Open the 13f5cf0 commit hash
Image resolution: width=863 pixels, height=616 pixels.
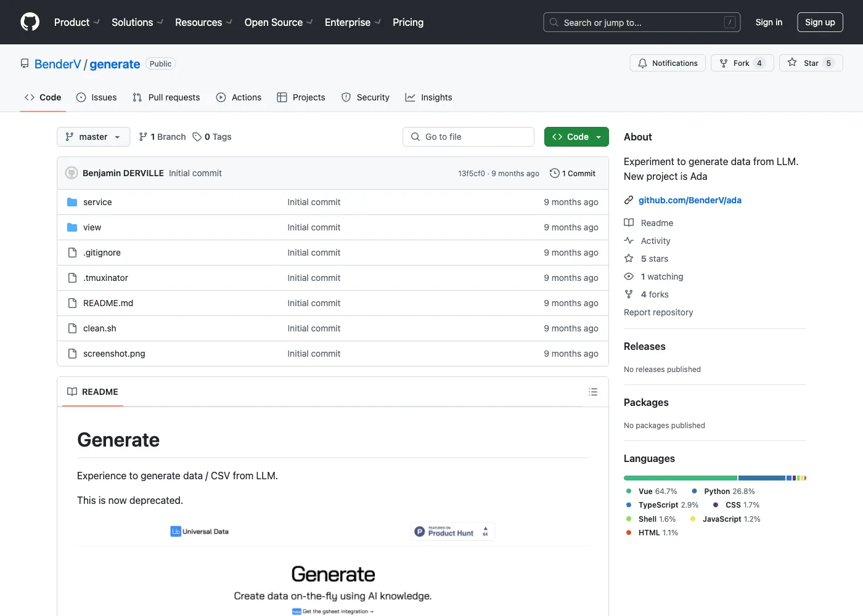(x=472, y=174)
